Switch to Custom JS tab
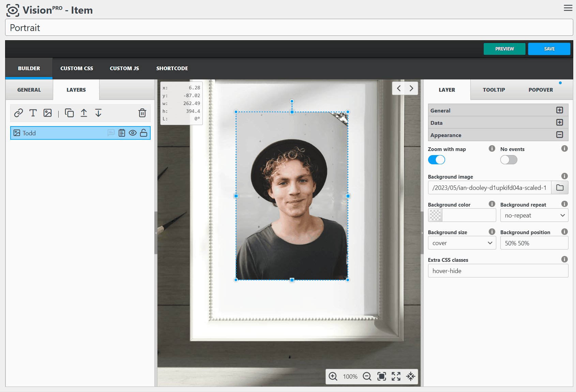Screen dimensions: 576x392 click(x=124, y=68)
